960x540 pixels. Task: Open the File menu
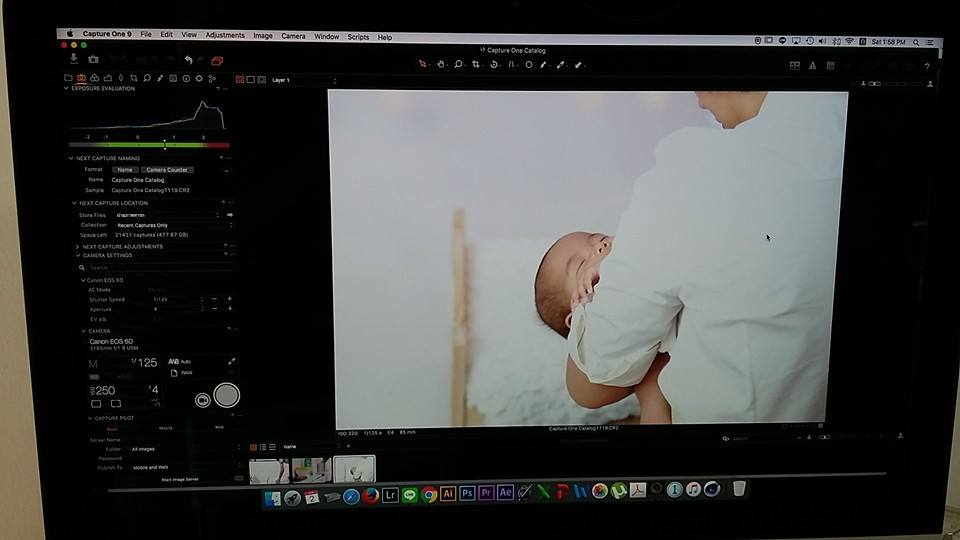[x=146, y=35]
